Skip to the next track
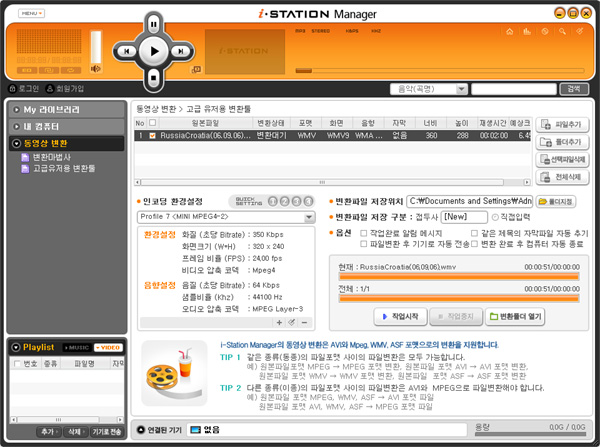Screen dimensions: 600x447 point(181,51)
